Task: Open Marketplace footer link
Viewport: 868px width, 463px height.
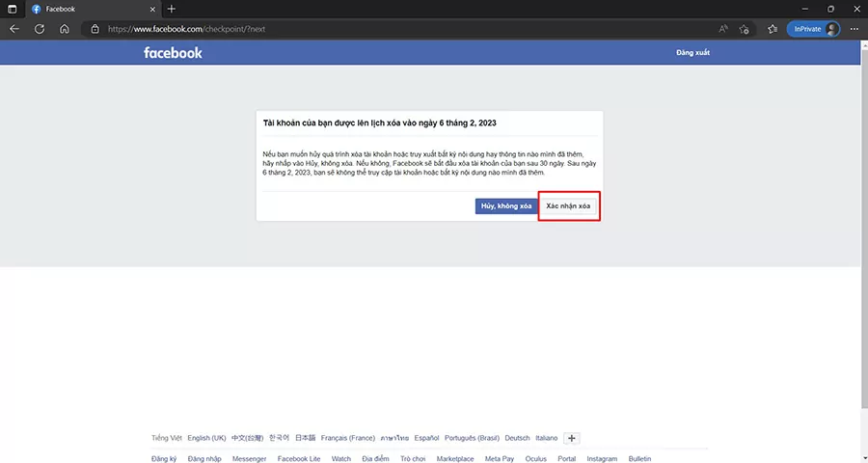Action: tap(455, 458)
